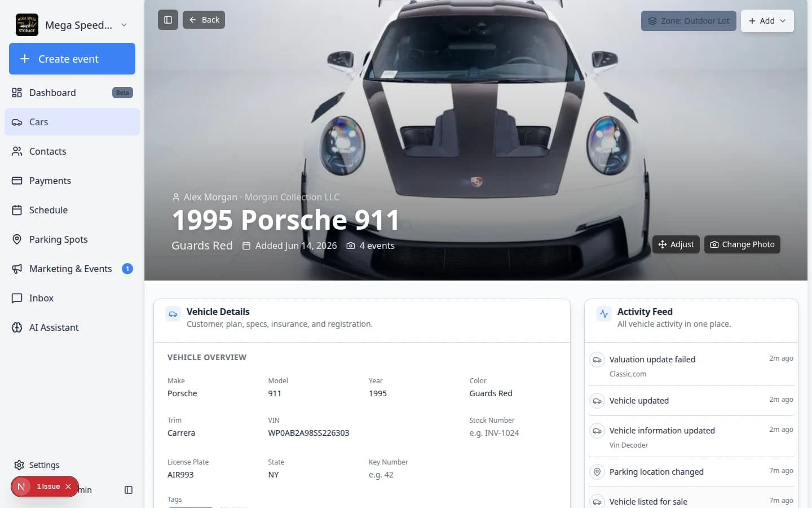Click the Key Number field

click(381, 475)
